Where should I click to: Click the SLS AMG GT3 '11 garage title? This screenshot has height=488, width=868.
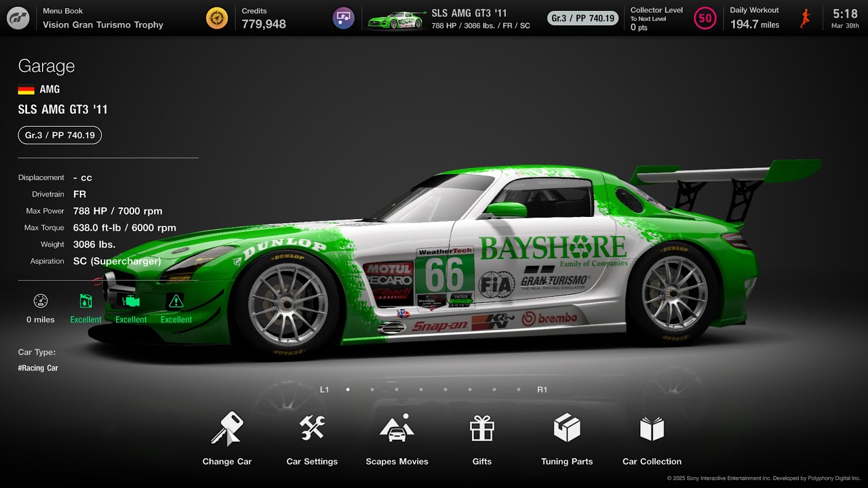pos(63,109)
